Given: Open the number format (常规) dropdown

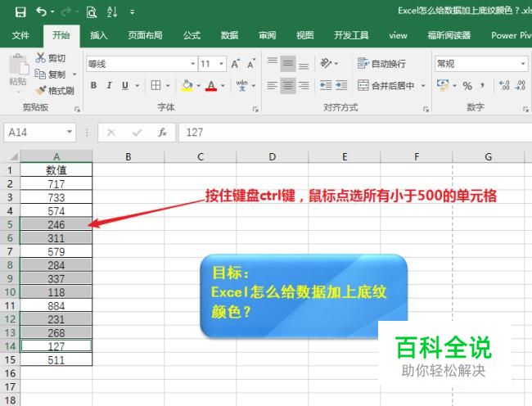Looking at the screenshot, I should (x=522, y=64).
